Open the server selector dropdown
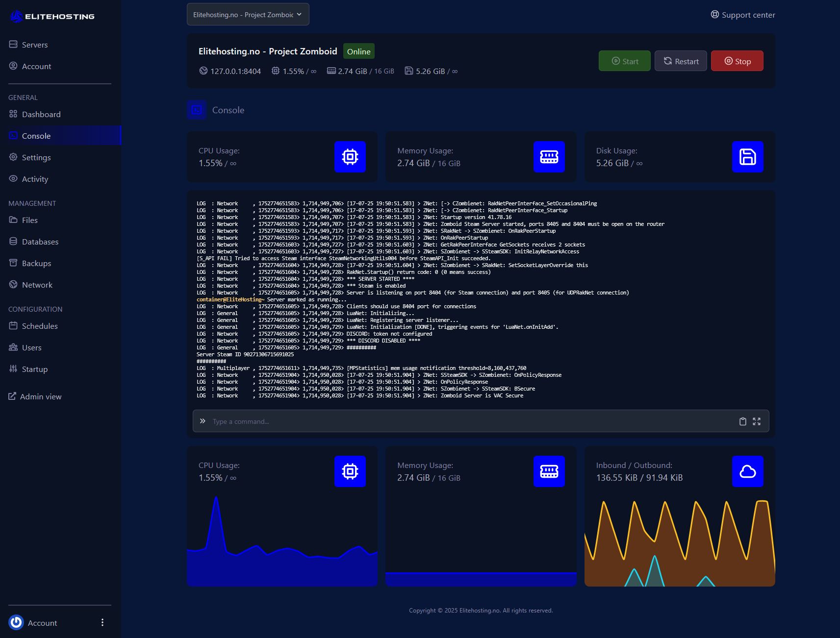This screenshot has width=840, height=638. click(x=248, y=15)
